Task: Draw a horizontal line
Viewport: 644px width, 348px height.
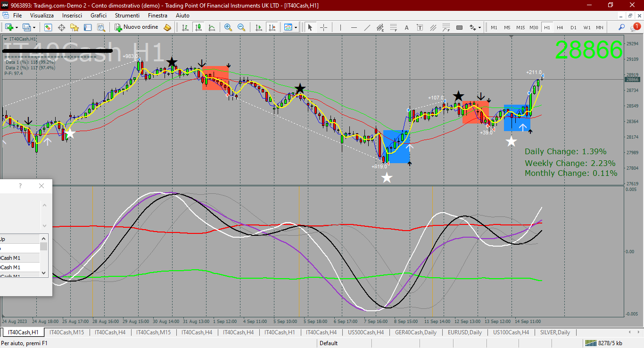Action: coord(354,27)
